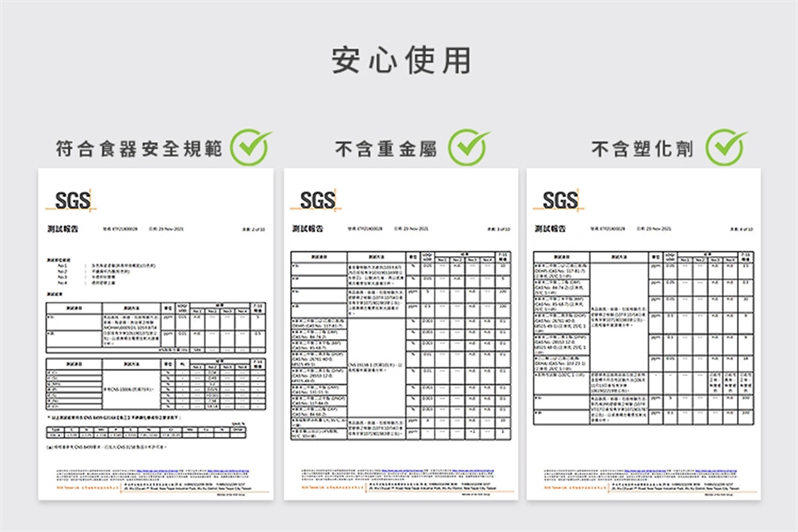The width and height of the screenshot is (798, 532).
Task: Click the green checkmark beside 不含塑化劑
Action: 726,148
